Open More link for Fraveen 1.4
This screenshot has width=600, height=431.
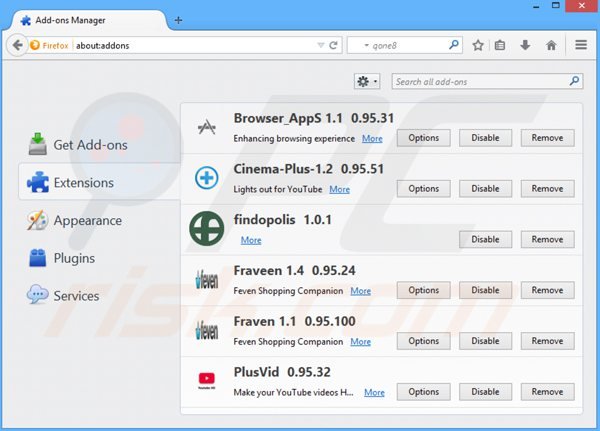click(360, 291)
